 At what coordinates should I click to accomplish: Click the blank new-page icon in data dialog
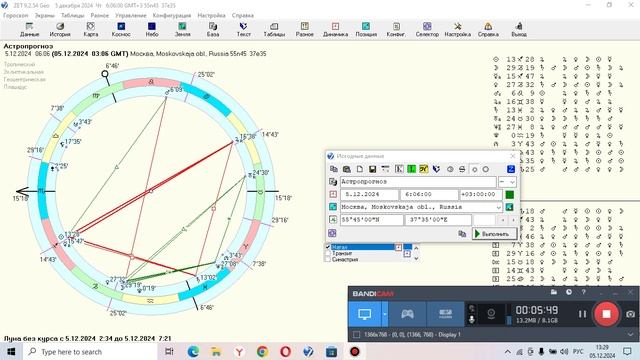tap(360, 169)
